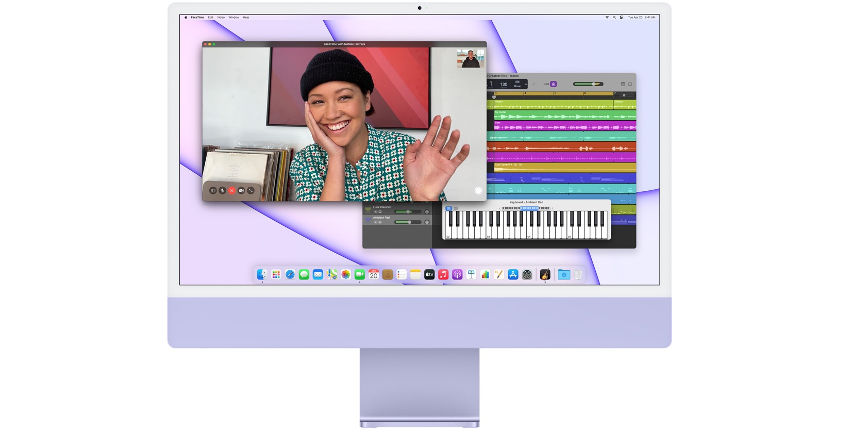Viewport: 868px width, 428px height.
Task: Select the Light Speed FX region
Action: click(x=565, y=168)
